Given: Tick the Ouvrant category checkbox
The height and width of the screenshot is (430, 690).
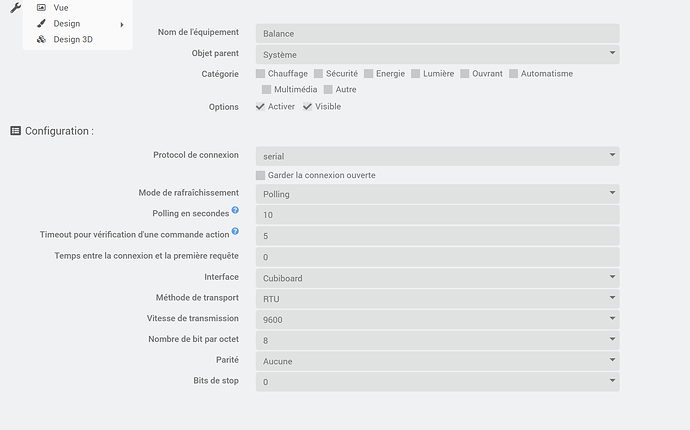Looking at the screenshot, I should click(465, 74).
